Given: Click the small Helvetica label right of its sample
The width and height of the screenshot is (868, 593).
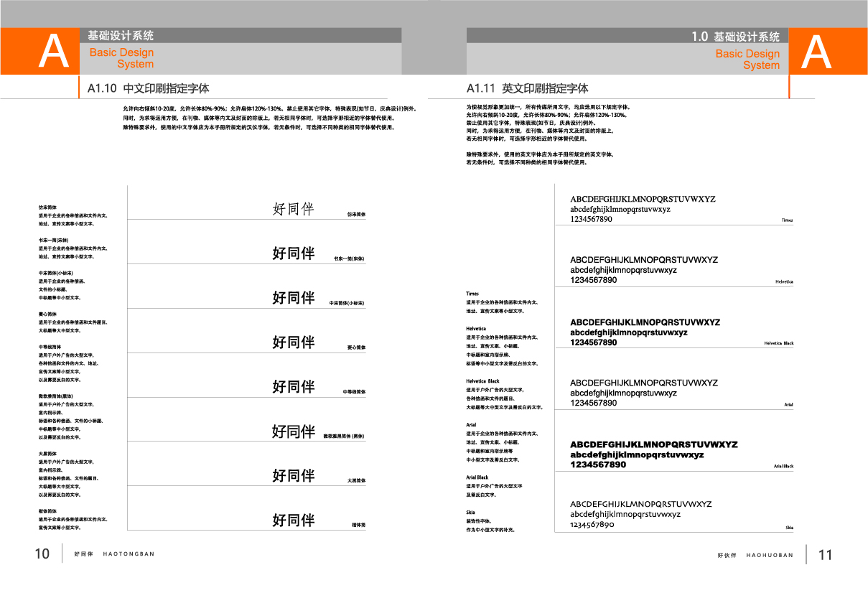Looking at the screenshot, I should pyautogui.click(x=784, y=282).
